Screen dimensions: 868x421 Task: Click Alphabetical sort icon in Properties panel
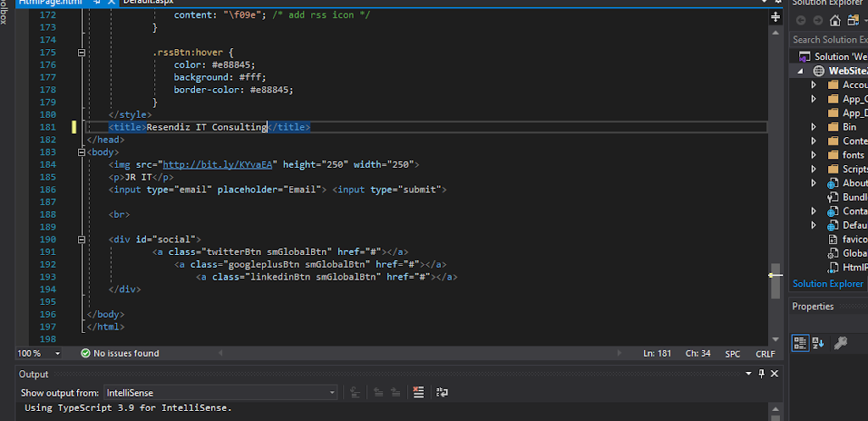coord(818,343)
